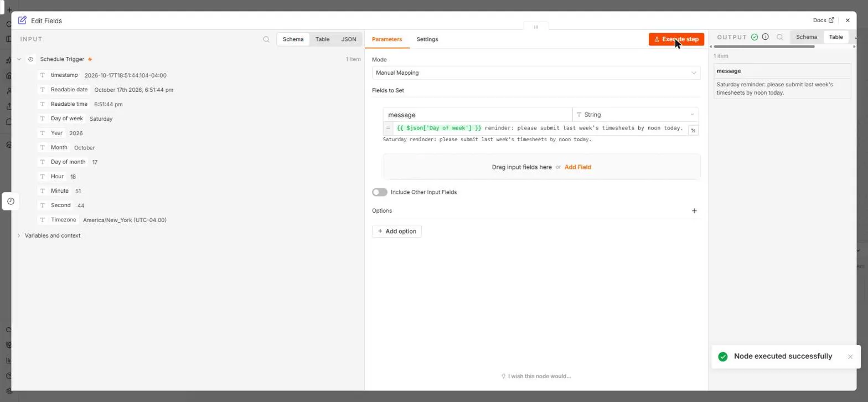
Task: Open the Mode dropdown
Action: (536, 73)
